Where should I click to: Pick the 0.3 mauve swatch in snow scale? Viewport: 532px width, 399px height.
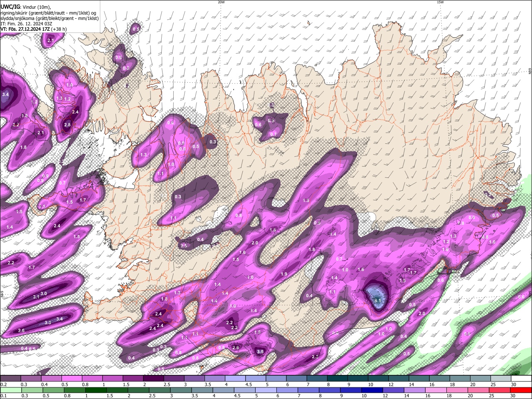[x=30, y=378]
